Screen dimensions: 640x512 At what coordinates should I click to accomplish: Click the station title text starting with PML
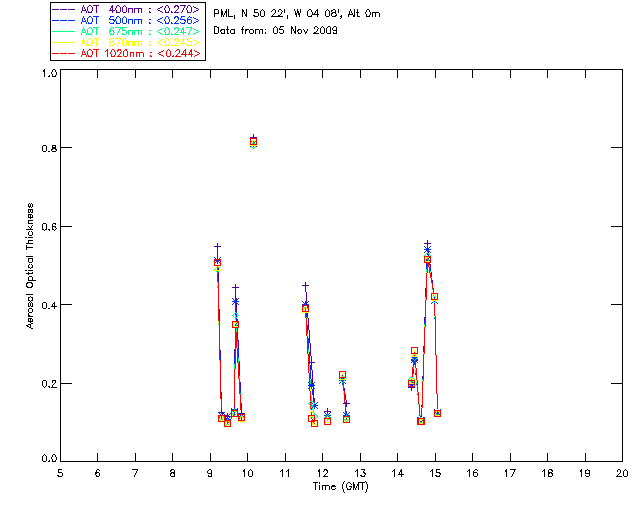click(x=297, y=14)
